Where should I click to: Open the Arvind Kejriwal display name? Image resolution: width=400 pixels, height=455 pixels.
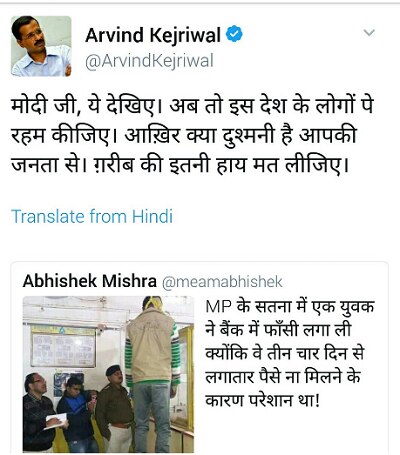coord(153,35)
